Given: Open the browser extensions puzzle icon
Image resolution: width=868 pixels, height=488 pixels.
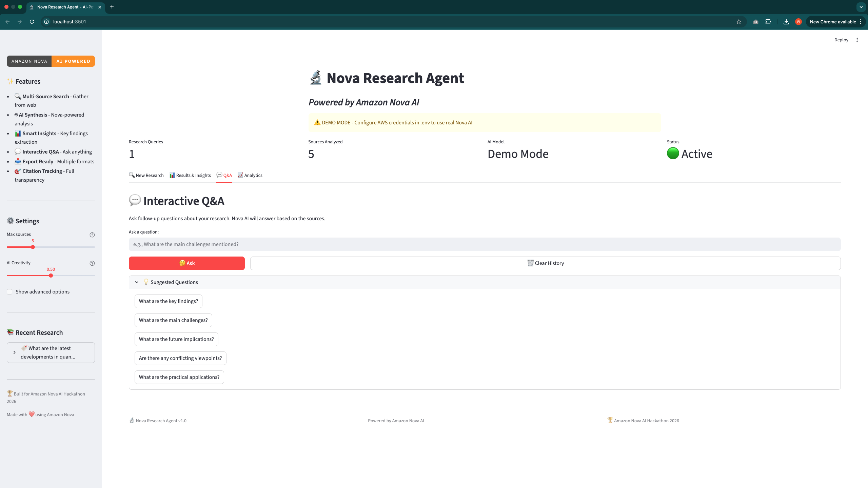Looking at the screenshot, I should tap(768, 22).
